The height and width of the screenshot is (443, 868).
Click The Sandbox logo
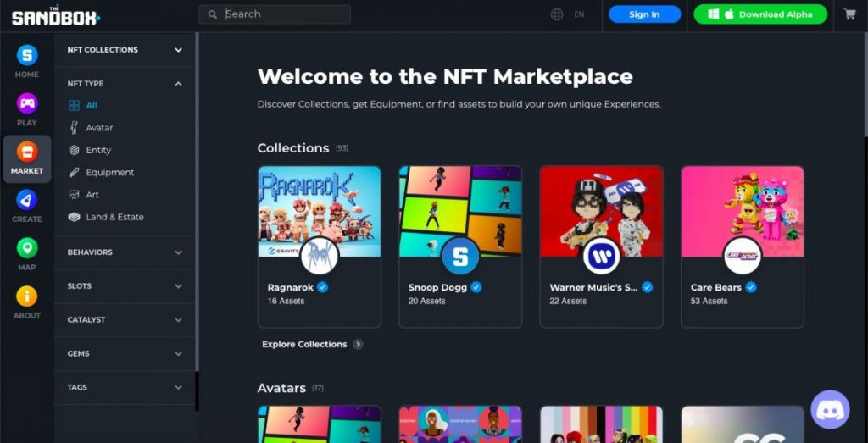(56, 15)
